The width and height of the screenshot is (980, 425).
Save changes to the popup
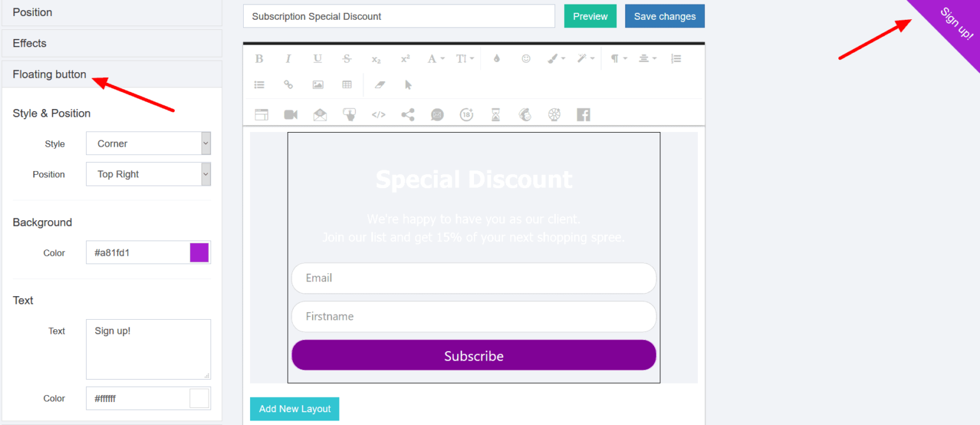665,17
